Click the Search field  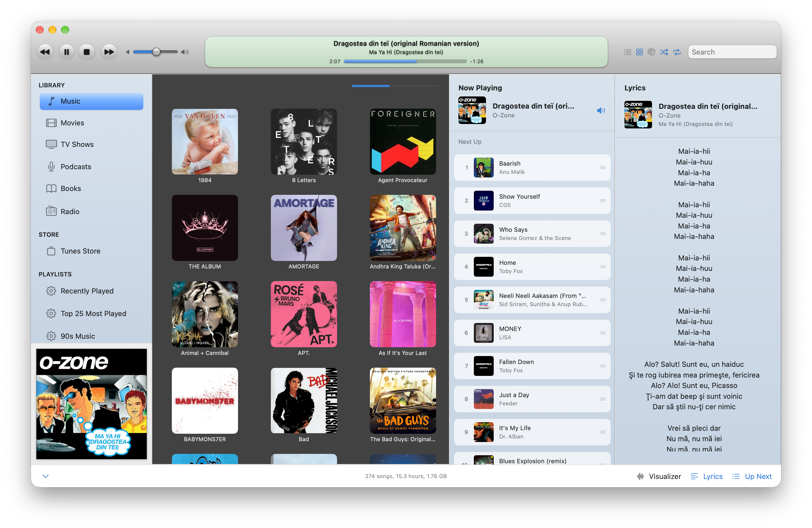(732, 52)
